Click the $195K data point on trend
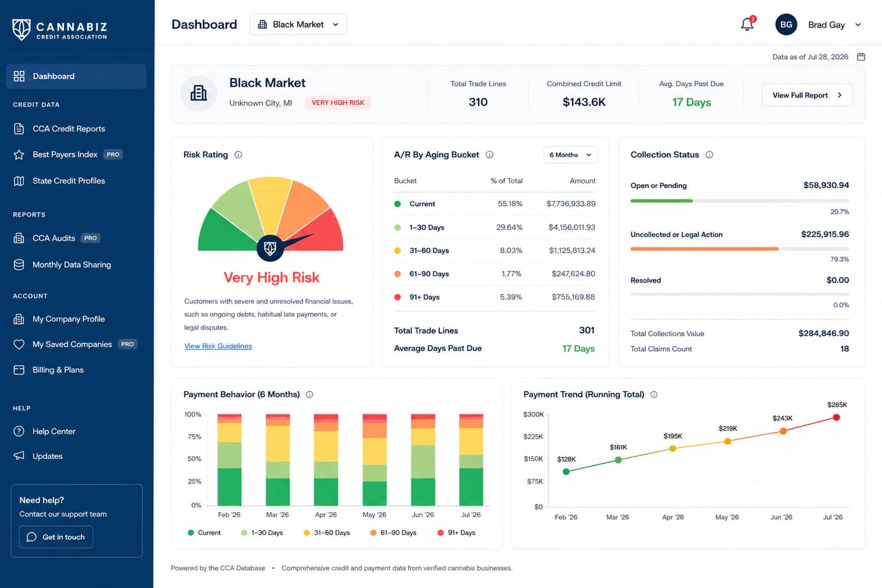 673,448
